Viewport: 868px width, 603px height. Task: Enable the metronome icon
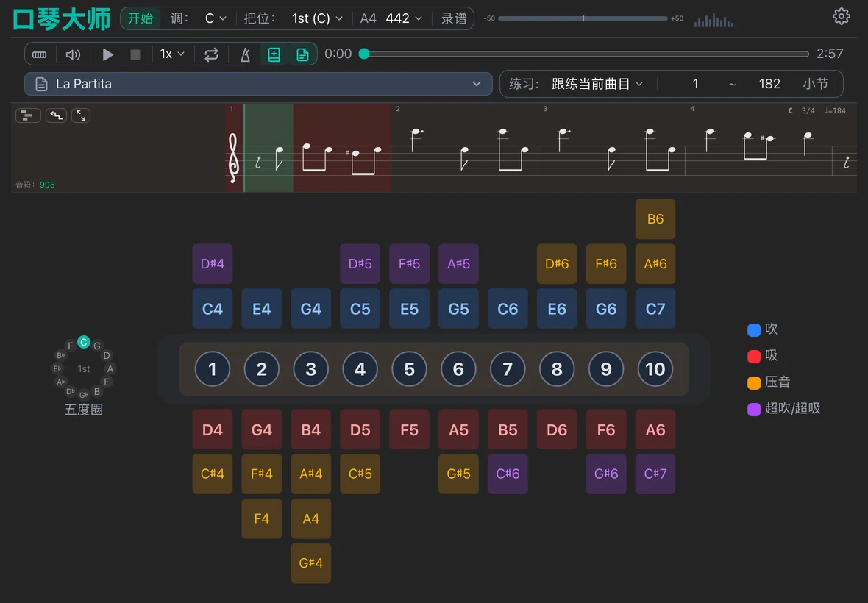pos(245,54)
